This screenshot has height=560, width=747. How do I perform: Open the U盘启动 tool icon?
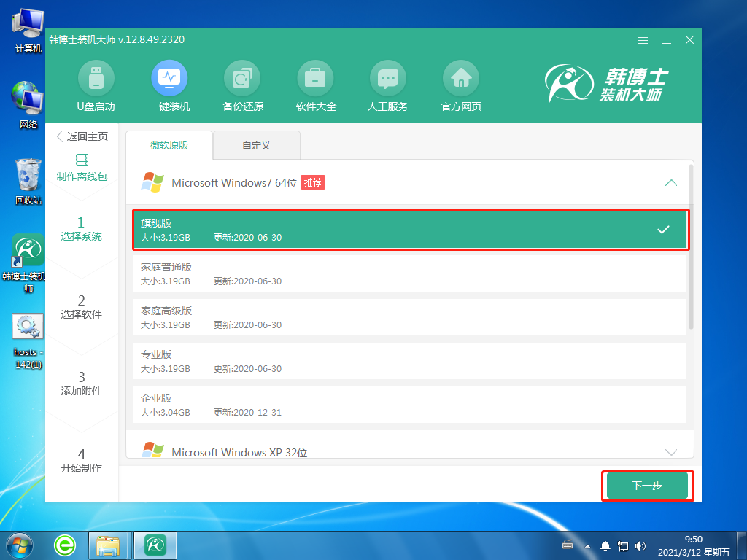point(96,77)
